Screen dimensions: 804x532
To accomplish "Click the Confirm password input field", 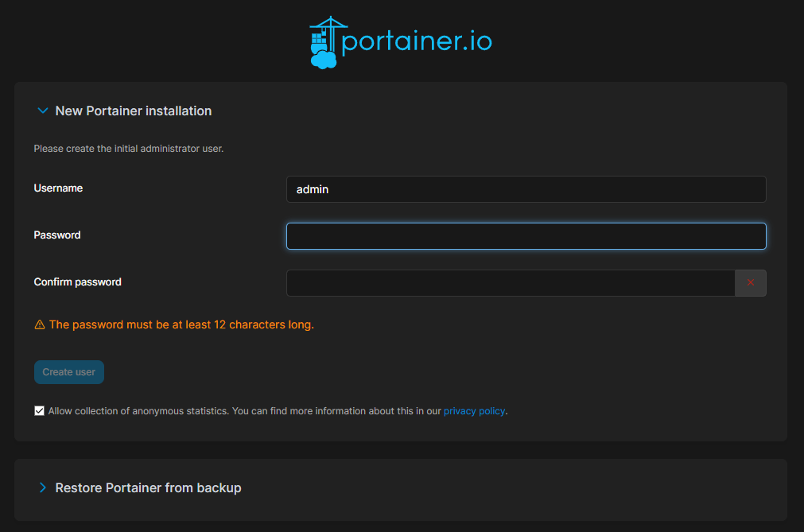I will [x=509, y=282].
